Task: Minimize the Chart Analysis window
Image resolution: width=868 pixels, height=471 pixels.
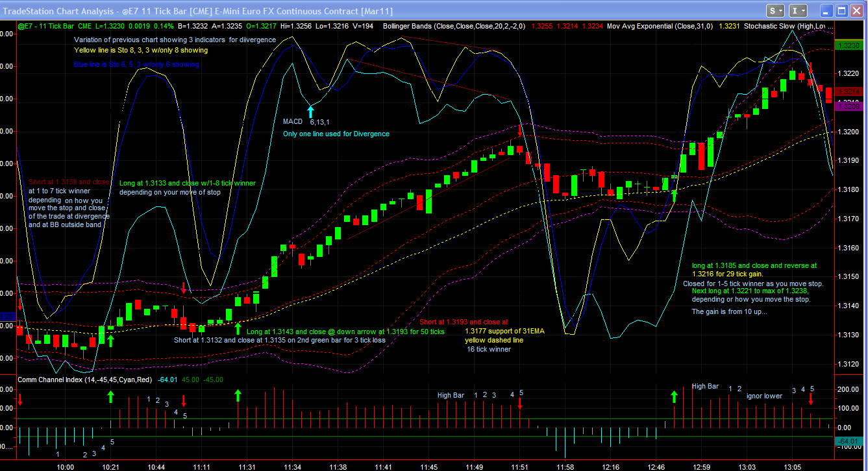Action: (826, 10)
